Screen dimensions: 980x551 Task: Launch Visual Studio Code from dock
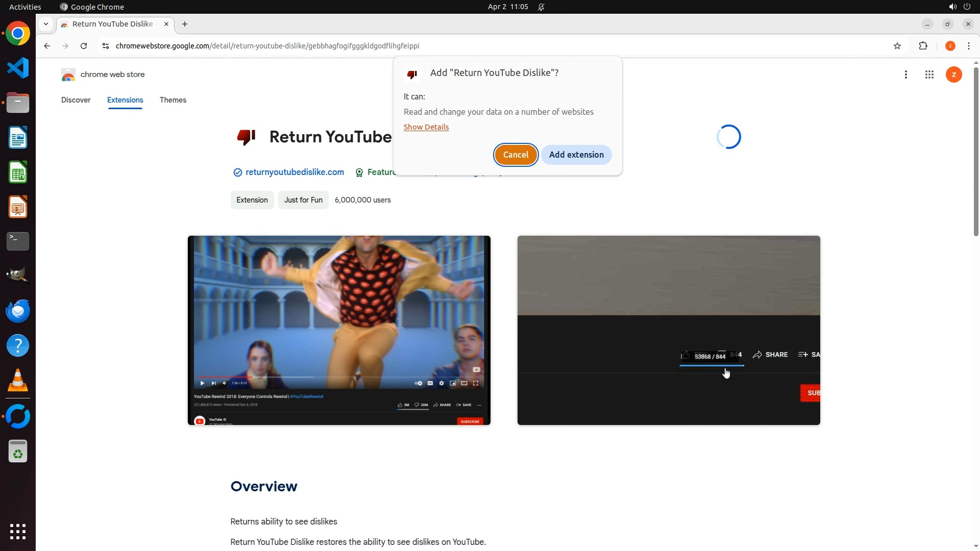pos(18,68)
